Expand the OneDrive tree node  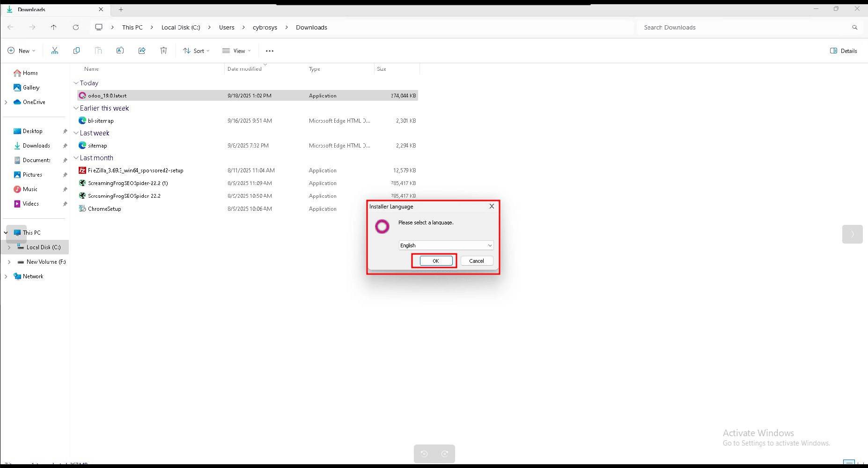6,102
